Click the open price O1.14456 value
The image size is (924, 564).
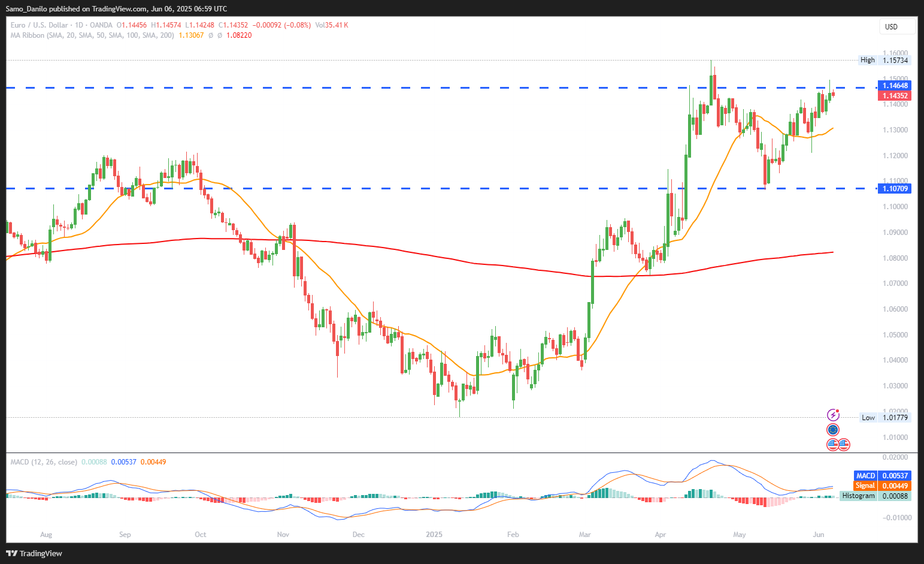click(x=132, y=25)
